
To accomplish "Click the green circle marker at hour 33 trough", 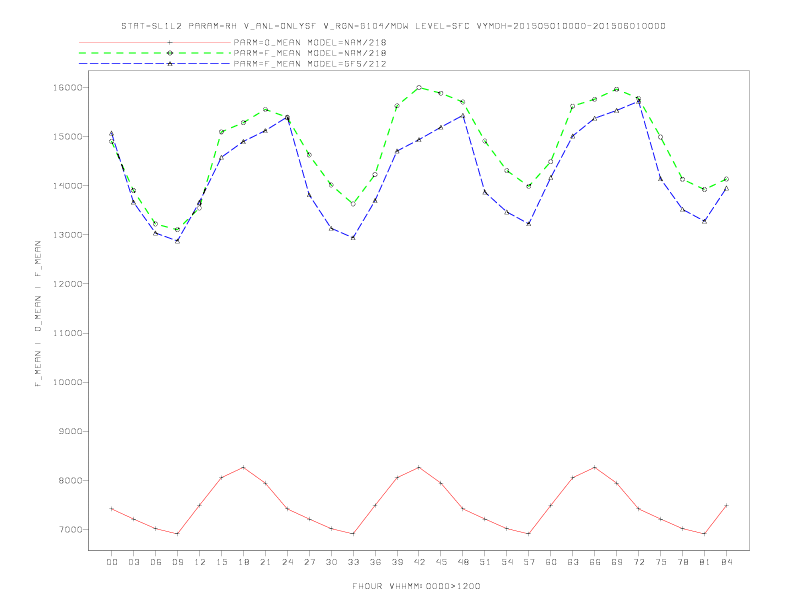I will 353,204.
